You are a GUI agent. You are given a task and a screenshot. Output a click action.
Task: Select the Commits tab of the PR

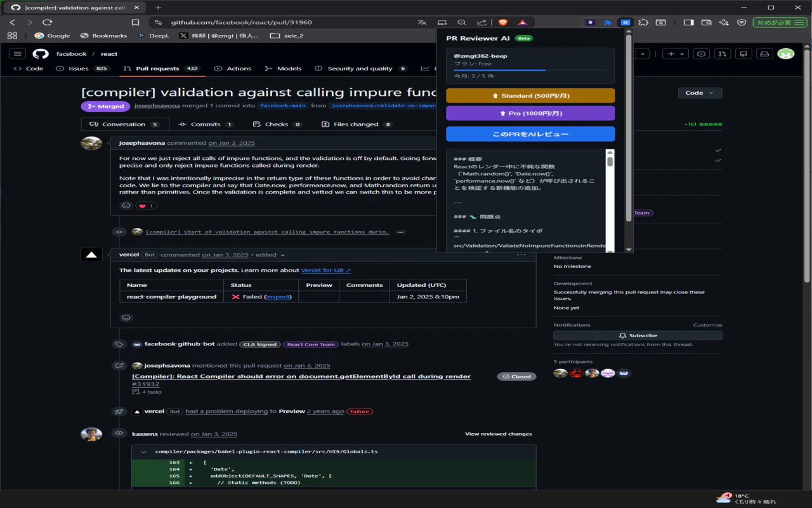[206, 124]
